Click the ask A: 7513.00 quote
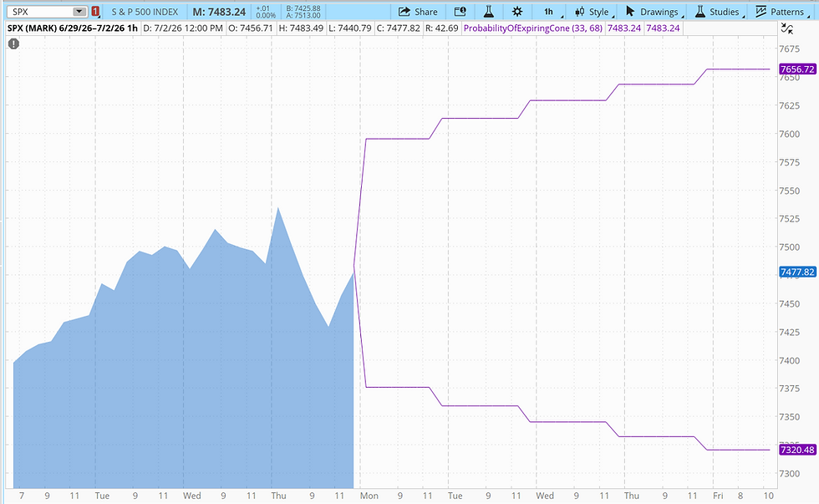The height and width of the screenshot is (504, 819). 303,15
